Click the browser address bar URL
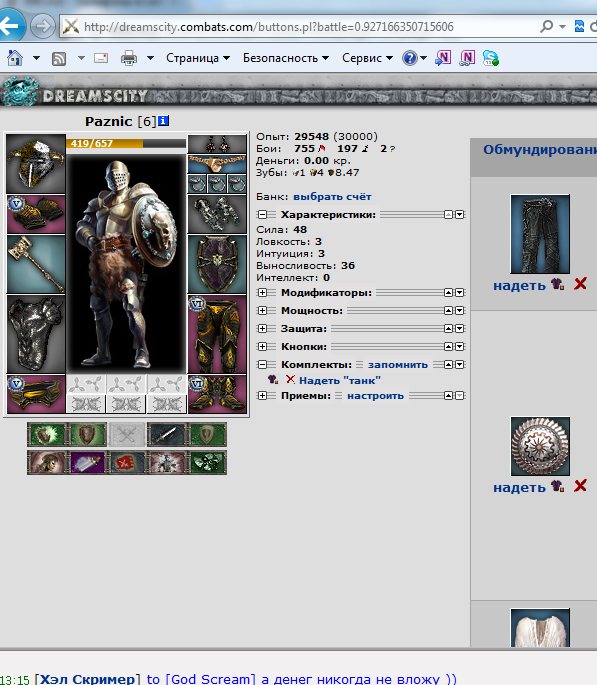This screenshot has height=685, width=597. [x=269, y=27]
